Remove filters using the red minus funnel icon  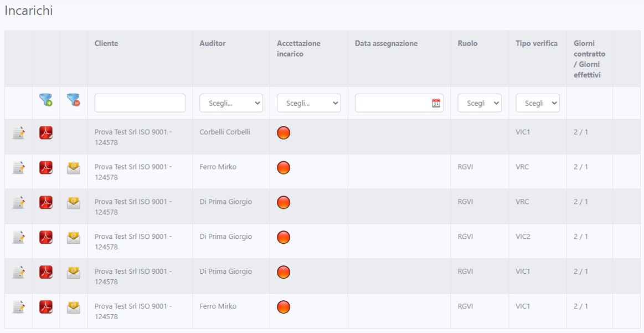(x=73, y=100)
